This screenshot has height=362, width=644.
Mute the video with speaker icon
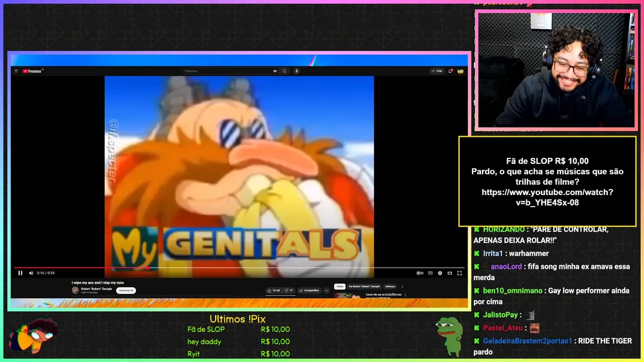click(x=31, y=273)
